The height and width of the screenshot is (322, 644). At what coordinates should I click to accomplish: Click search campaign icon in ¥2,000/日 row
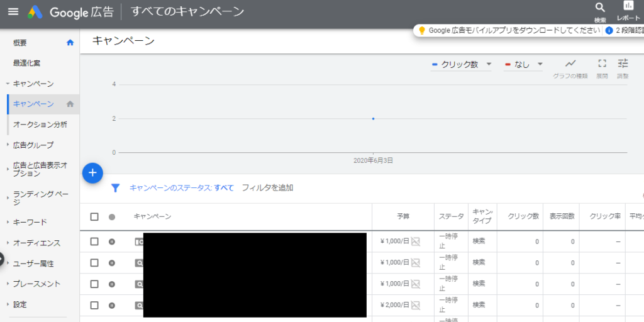(x=139, y=305)
